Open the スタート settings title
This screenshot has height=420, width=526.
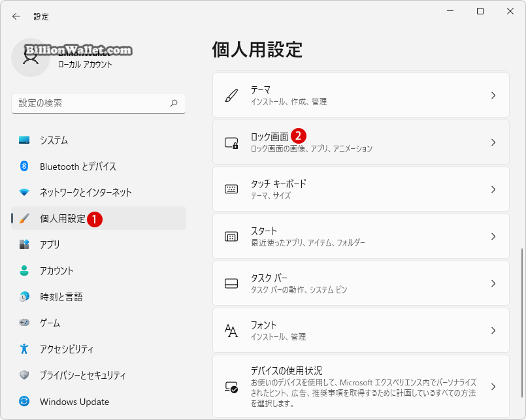[264, 231]
